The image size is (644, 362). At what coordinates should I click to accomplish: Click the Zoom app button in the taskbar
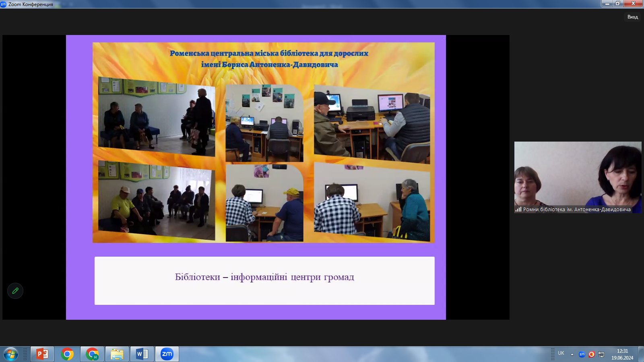click(x=167, y=354)
